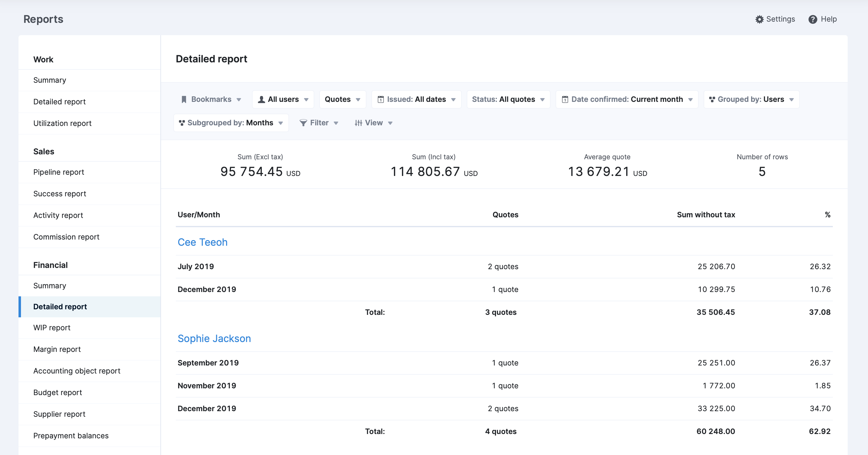The width and height of the screenshot is (868, 455).
Task: Click the Filter funnel icon
Action: (303, 123)
